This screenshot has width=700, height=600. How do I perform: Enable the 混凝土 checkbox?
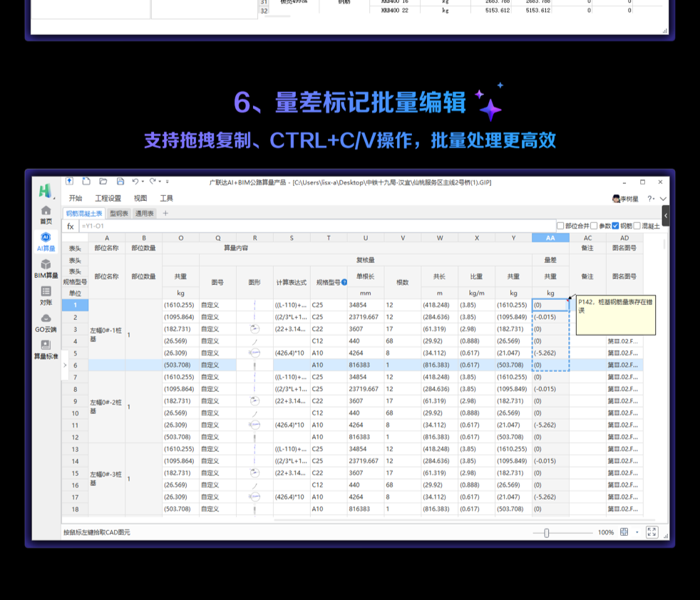637,226
